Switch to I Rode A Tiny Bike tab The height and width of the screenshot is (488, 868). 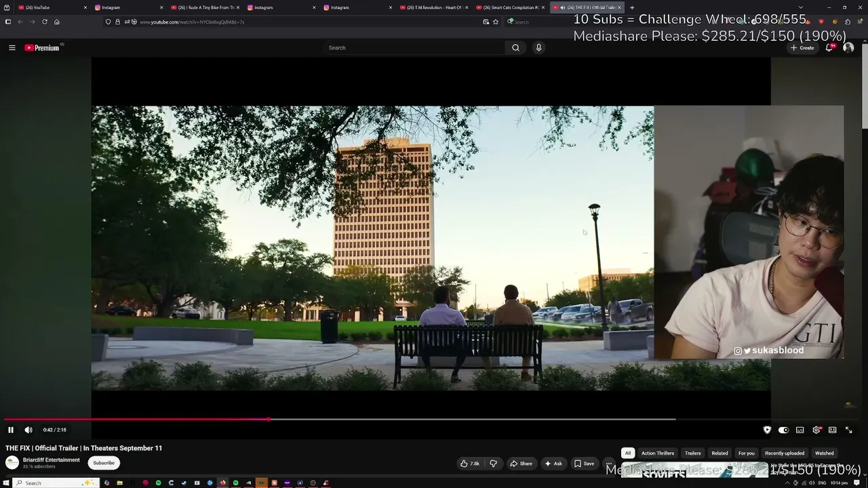click(205, 7)
